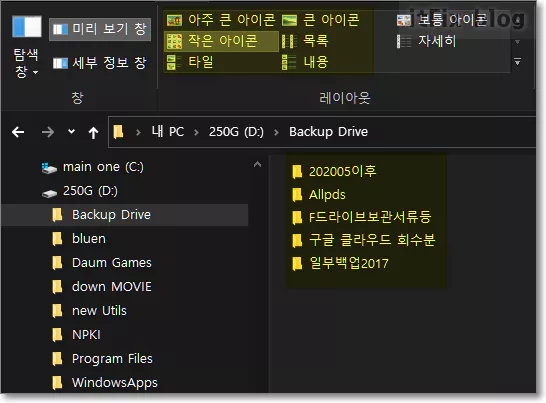Go up one folder level arrow
Image resolution: width=546 pixels, height=403 pixels.
(93, 132)
